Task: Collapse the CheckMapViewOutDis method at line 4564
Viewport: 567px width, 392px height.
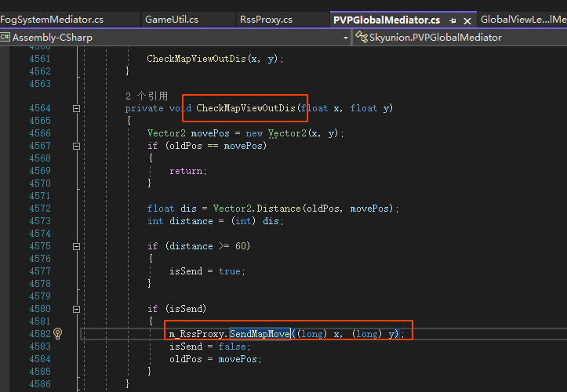Action: [76, 108]
